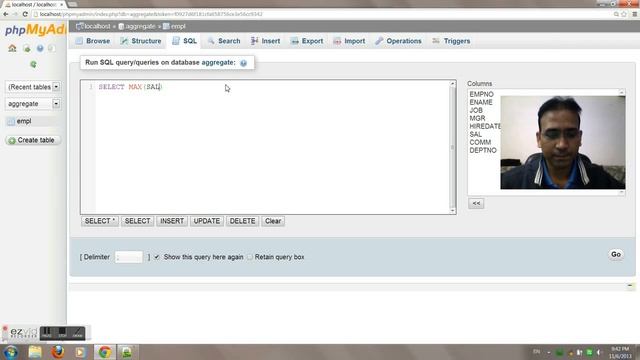
Task: Reload the page in the browser
Action: 25,14
